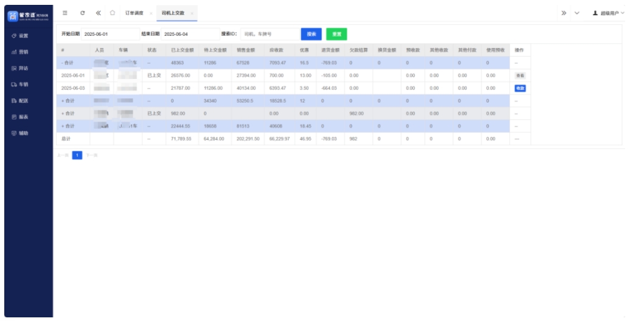The width and height of the screenshot is (644, 321).
Task: Go to pagination page 1
Action: pos(77,155)
